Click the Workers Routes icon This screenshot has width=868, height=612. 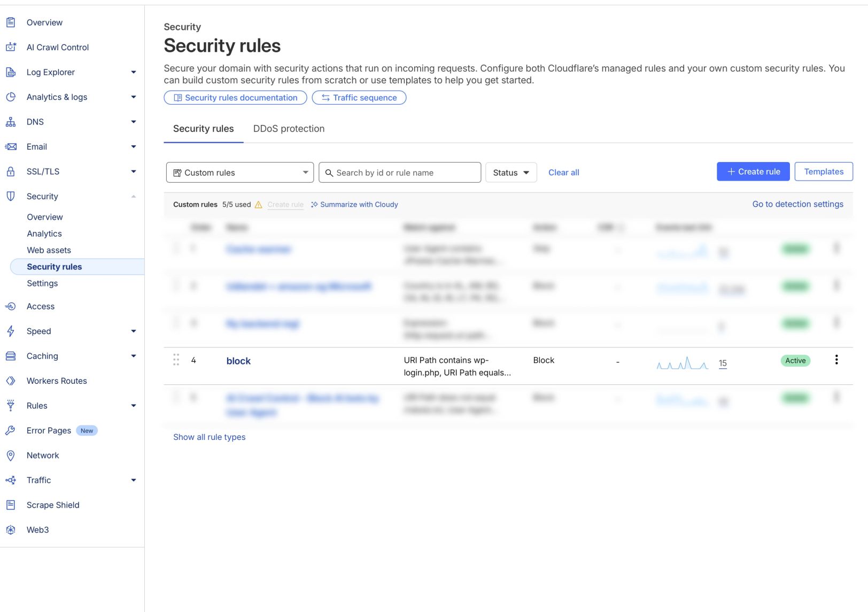tap(11, 381)
